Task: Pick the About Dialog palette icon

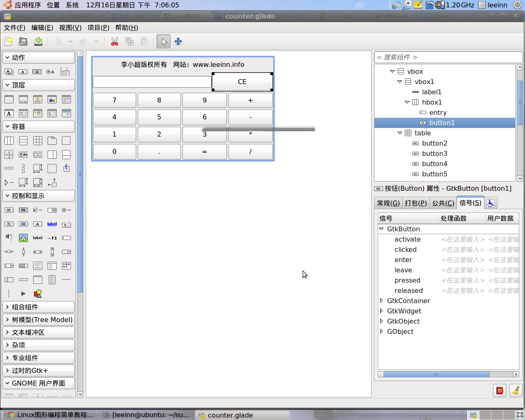Action: tap(38, 100)
